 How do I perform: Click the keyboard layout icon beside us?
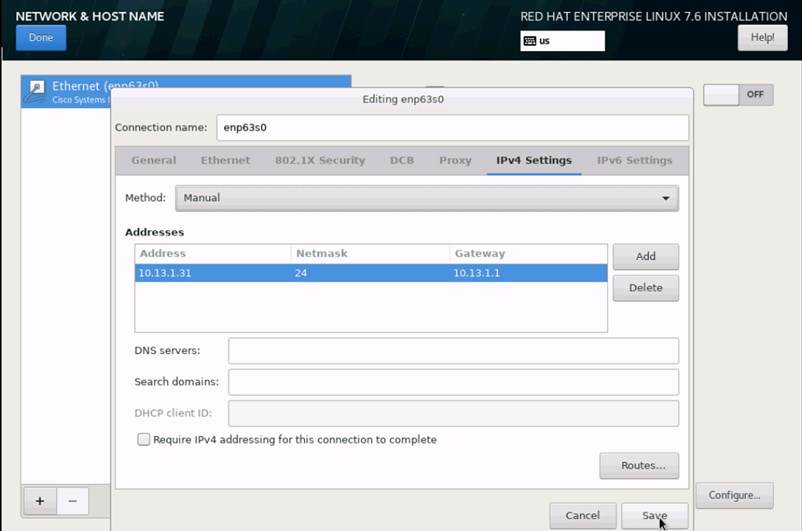[x=530, y=41]
